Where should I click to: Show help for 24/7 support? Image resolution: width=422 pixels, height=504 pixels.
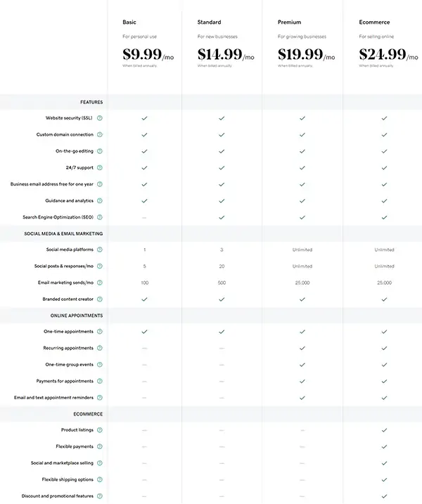100,167
